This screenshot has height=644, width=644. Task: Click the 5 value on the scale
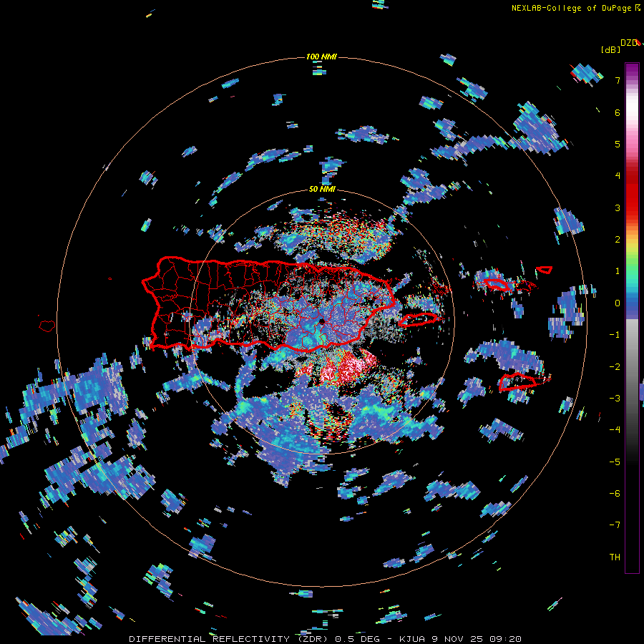(x=618, y=144)
